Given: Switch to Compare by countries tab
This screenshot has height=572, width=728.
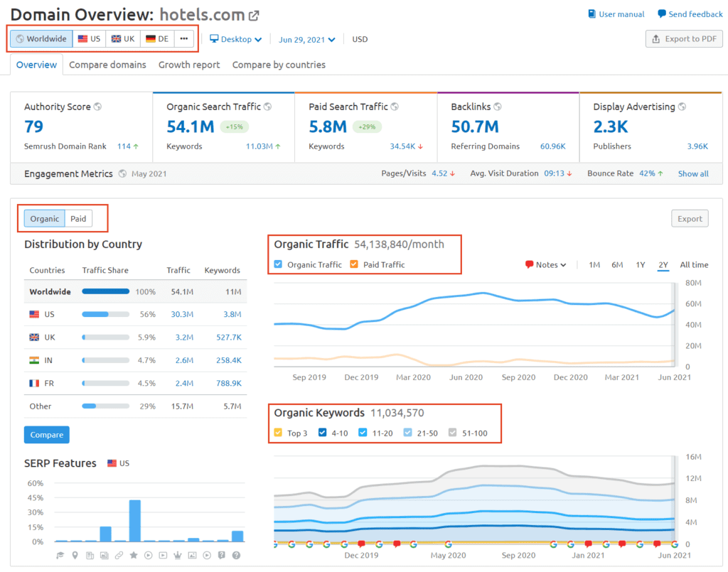Looking at the screenshot, I should point(279,65).
